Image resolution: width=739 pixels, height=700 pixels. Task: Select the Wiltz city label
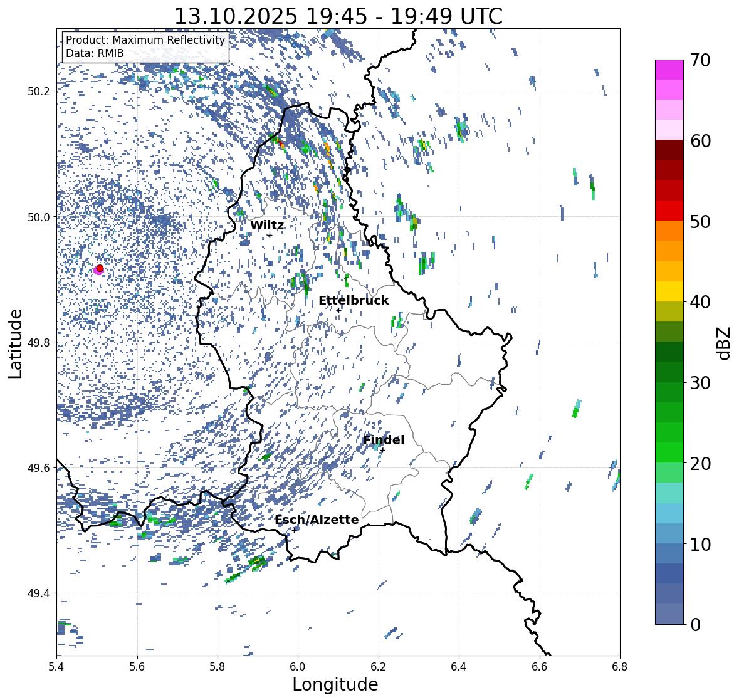267,225
